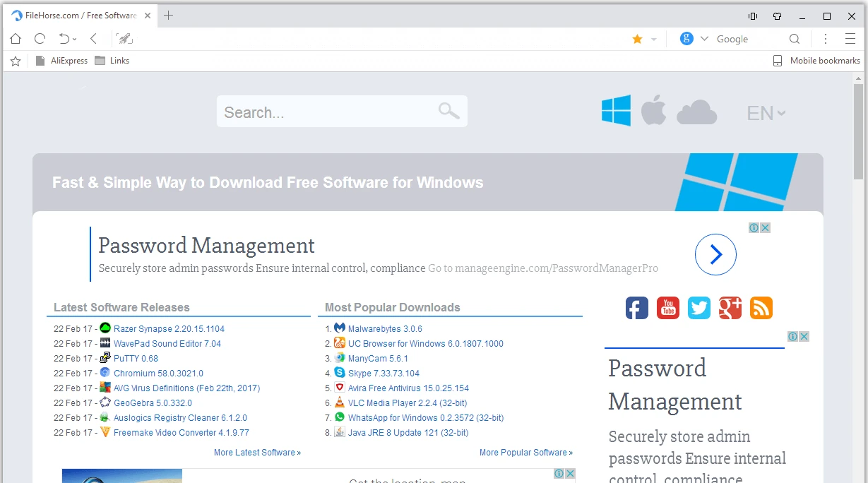Open Chromium 58.0.3021.0 link
The image size is (868, 483).
pyautogui.click(x=158, y=374)
